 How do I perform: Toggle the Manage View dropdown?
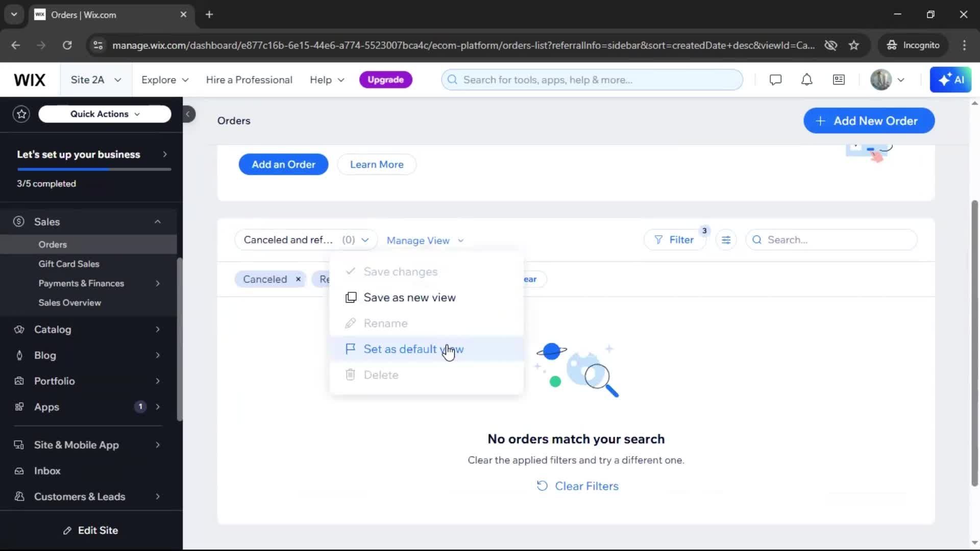[425, 240]
